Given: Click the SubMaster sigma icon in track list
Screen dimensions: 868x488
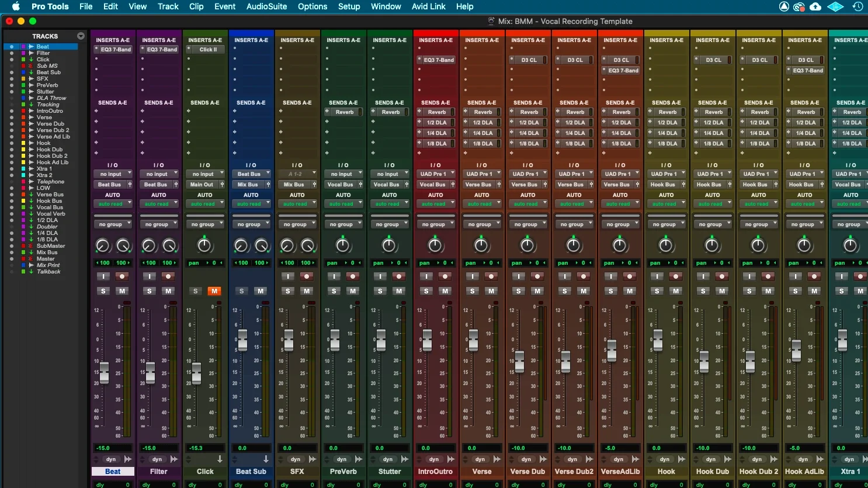Looking at the screenshot, I should coord(32,246).
